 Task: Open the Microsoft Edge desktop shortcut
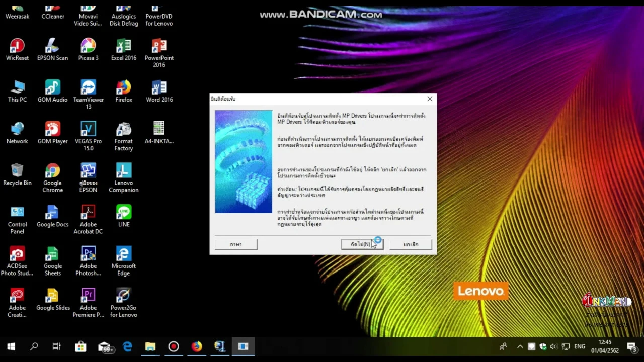[124, 261]
